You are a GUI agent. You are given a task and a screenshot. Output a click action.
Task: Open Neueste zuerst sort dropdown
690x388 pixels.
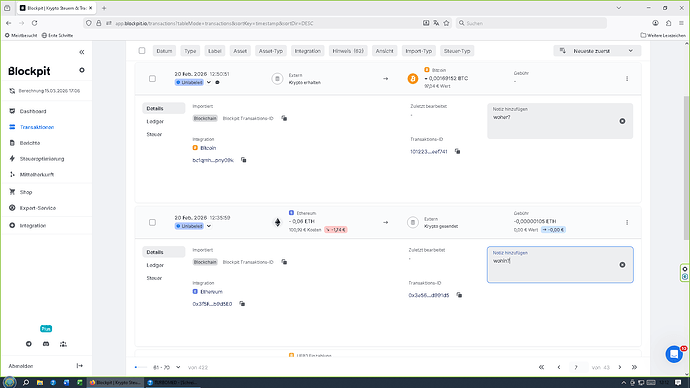(597, 51)
